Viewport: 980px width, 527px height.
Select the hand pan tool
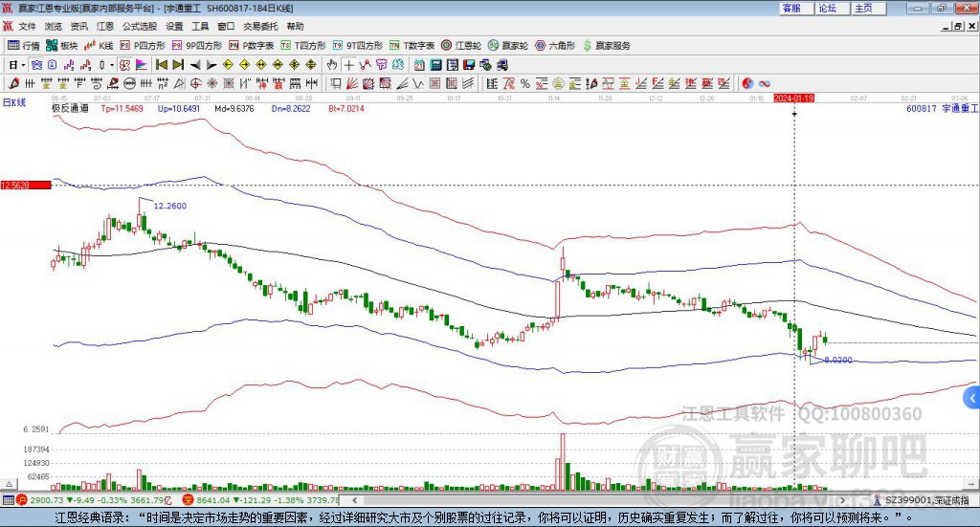point(332,65)
